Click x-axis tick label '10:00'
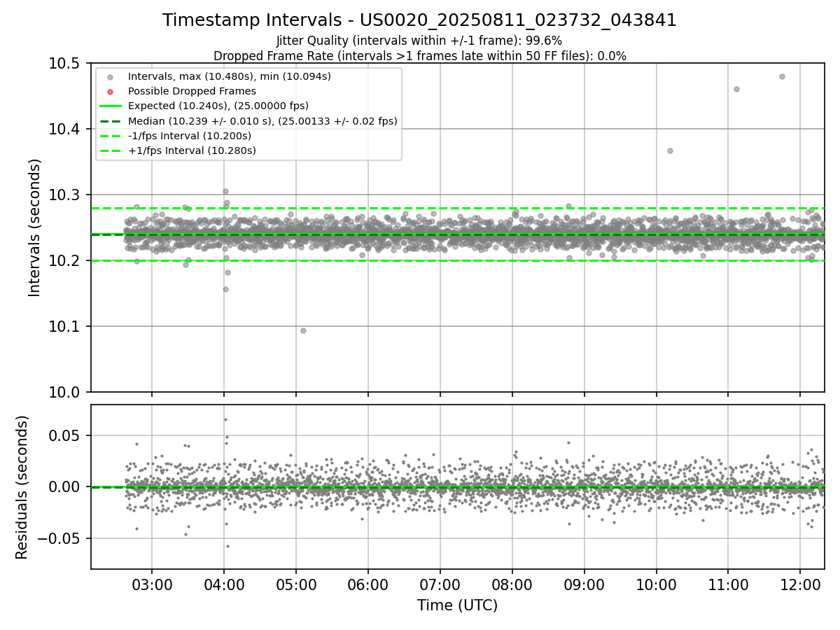840x630 pixels. (x=657, y=584)
